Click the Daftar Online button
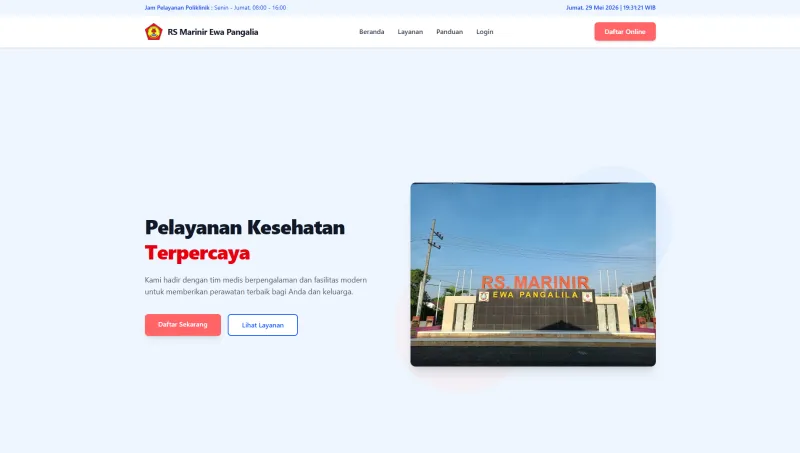The image size is (800, 453). [x=625, y=32]
